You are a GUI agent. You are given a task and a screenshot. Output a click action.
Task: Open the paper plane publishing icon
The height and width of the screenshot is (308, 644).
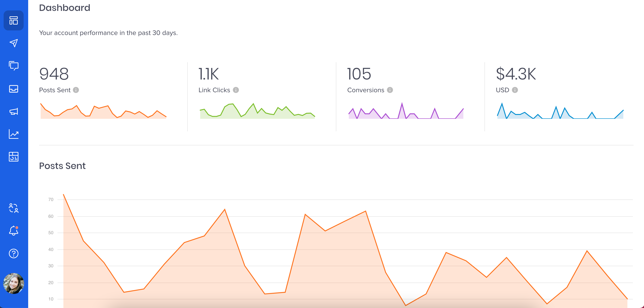pos(13,43)
